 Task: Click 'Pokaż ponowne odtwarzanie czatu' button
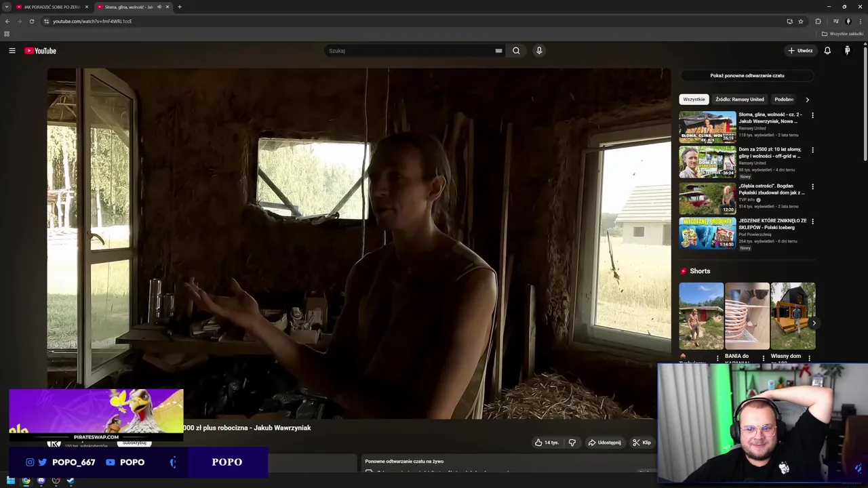[747, 76]
